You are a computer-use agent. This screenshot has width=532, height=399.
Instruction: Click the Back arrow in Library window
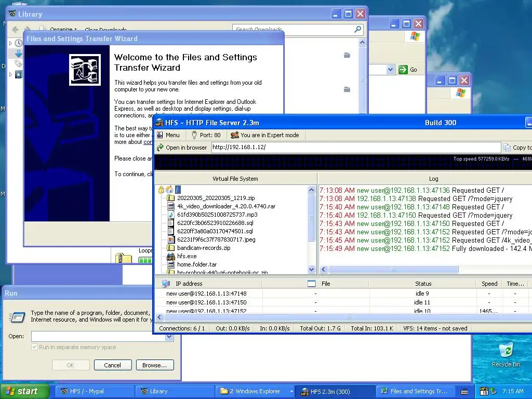15,30
